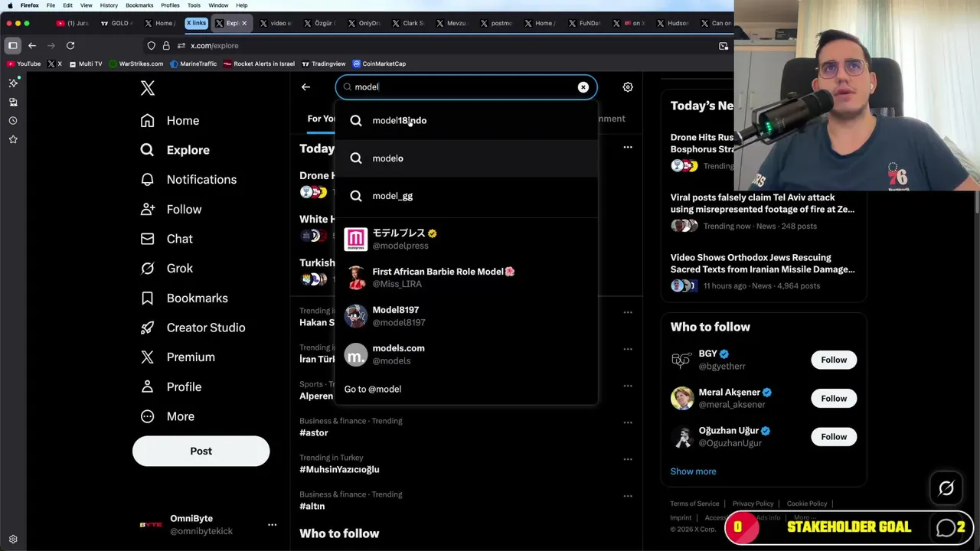Screen dimensions: 980x551
Task: Open the Tools menu in menu bar
Action: 194,5
